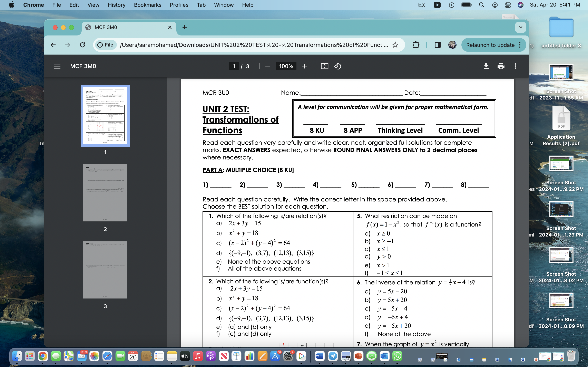Activate the fit-to-page control
This screenshot has height=367, width=588.
click(324, 66)
